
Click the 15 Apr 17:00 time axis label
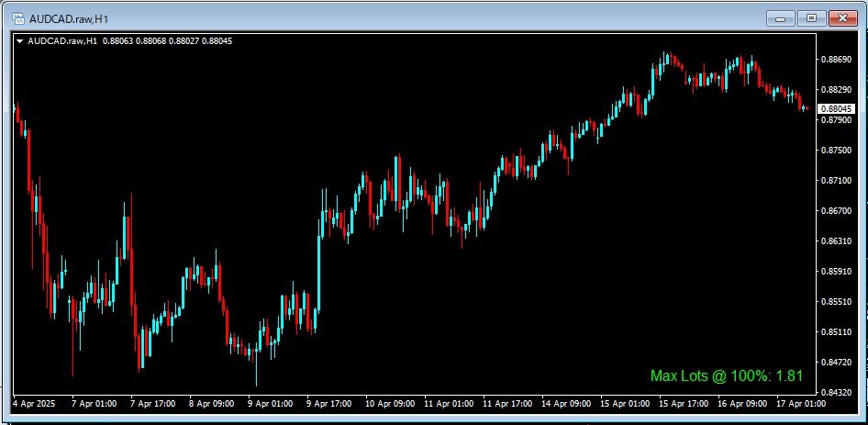[x=683, y=404]
